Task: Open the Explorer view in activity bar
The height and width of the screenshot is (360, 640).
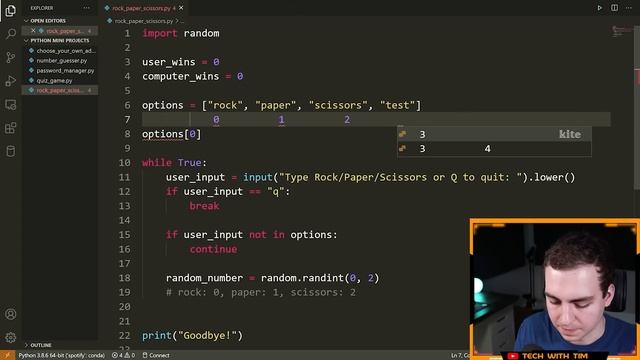Action: [x=11, y=10]
